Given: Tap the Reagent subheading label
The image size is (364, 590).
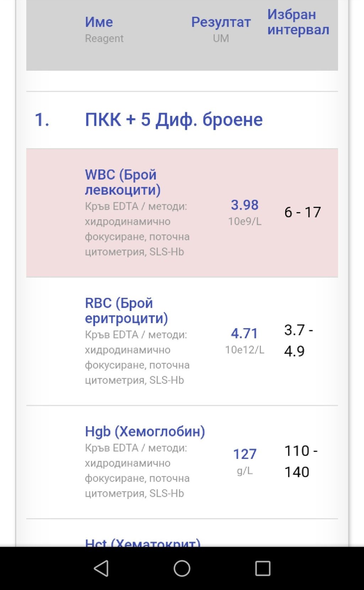Looking at the screenshot, I should [104, 38].
